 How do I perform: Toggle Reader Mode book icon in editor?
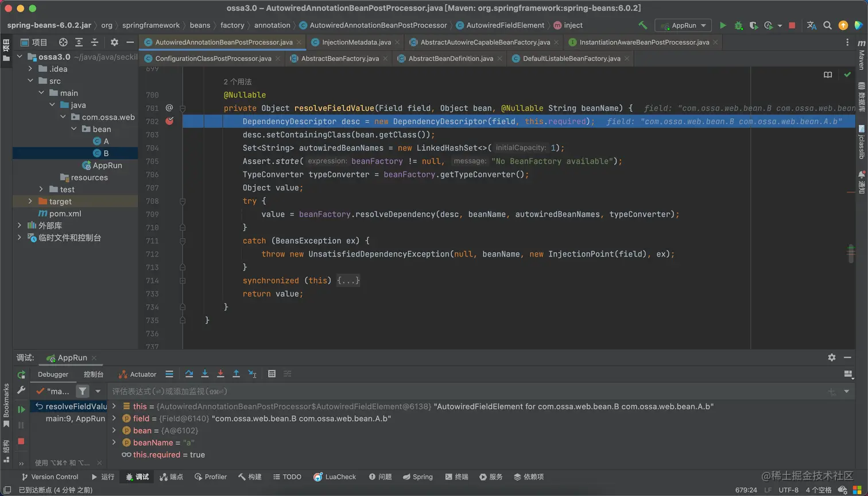click(828, 75)
